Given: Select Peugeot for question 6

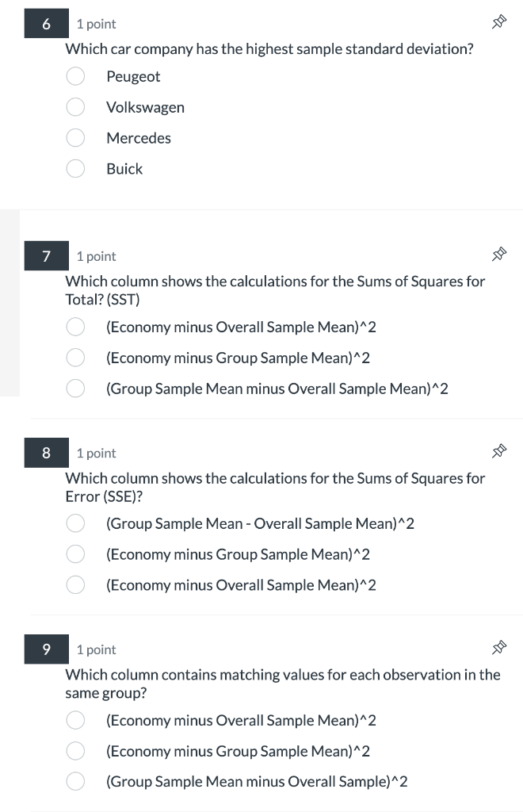Looking at the screenshot, I should [75, 76].
